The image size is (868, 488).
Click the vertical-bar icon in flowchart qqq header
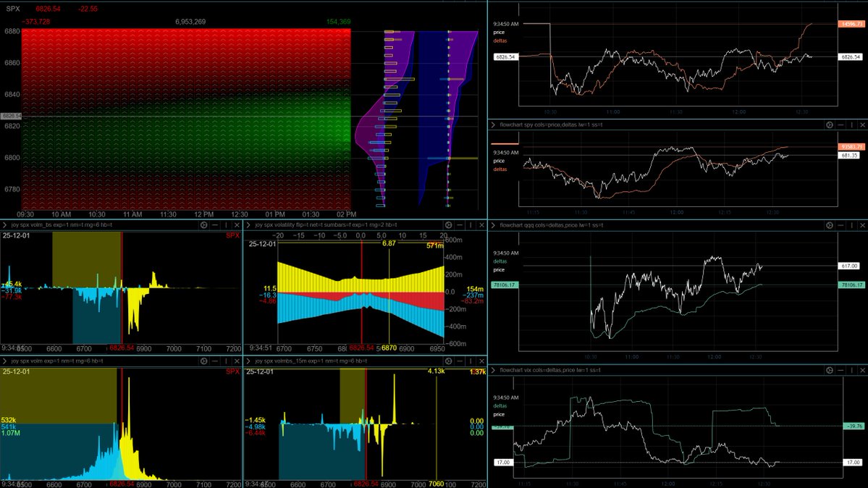click(851, 225)
